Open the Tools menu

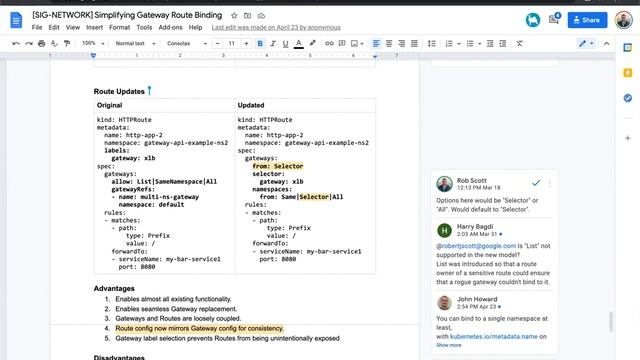[144, 27]
